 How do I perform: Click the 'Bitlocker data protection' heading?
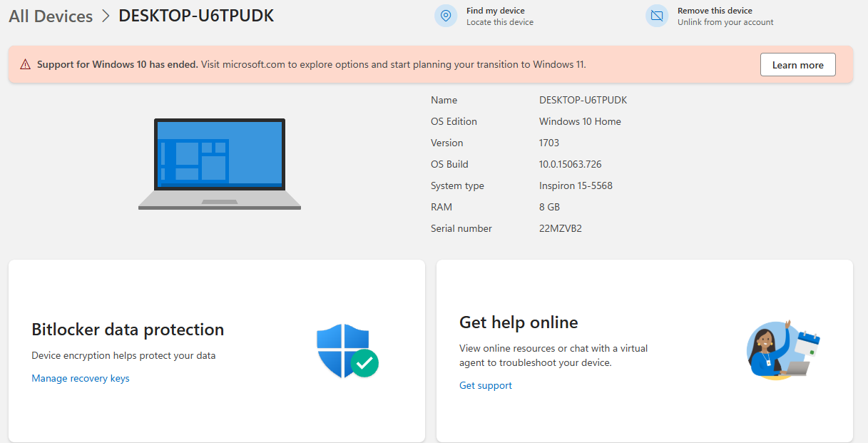tap(128, 330)
